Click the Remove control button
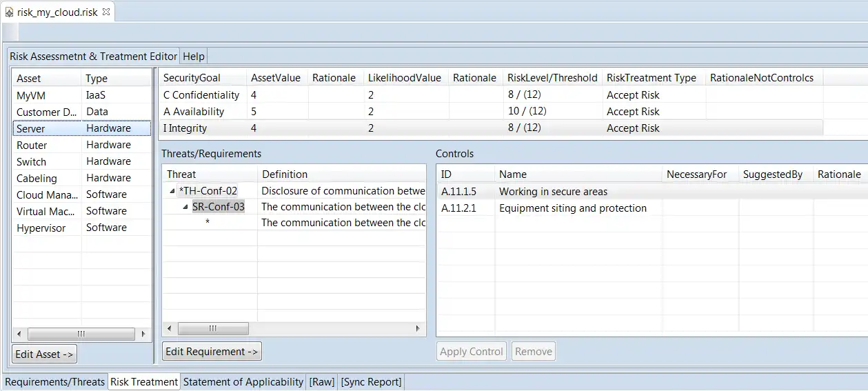 [x=533, y=352]
